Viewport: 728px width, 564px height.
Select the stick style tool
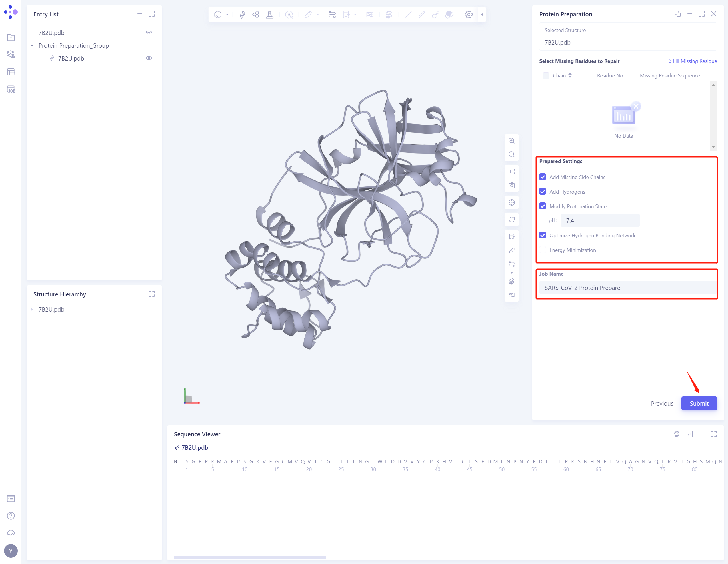(x=422, y=15)
